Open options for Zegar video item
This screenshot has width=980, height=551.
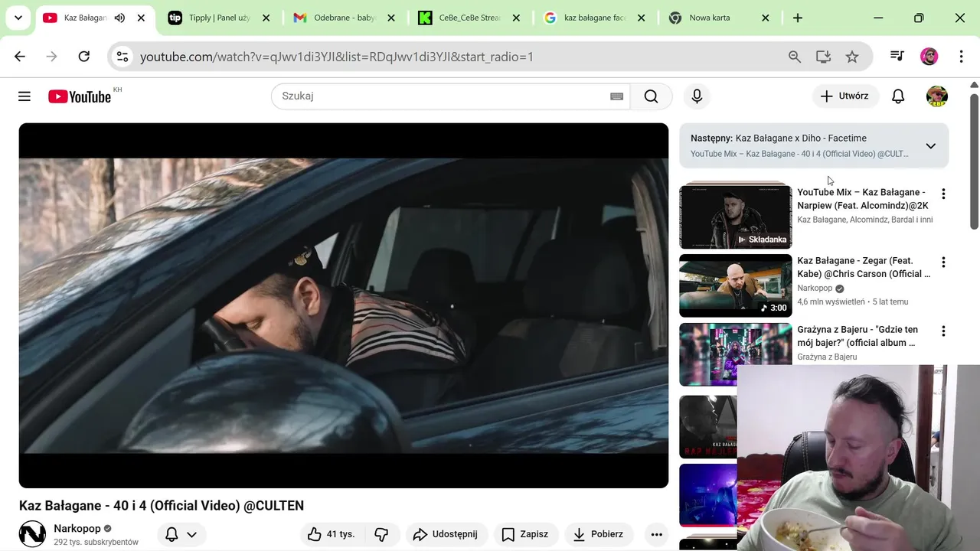coord(943,262)
